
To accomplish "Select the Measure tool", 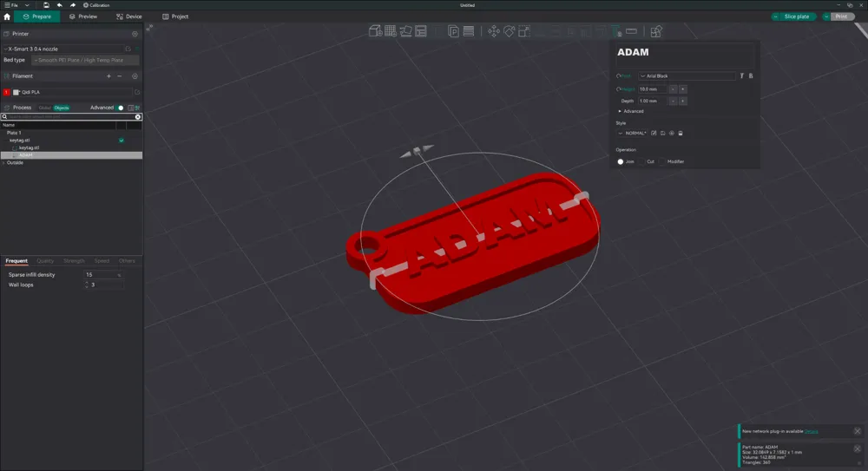I will coord(632,31).
